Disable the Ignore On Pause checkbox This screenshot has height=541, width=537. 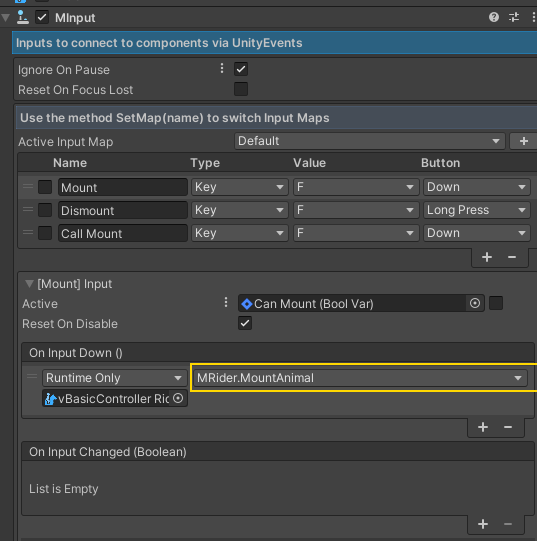tap(241, 69)
